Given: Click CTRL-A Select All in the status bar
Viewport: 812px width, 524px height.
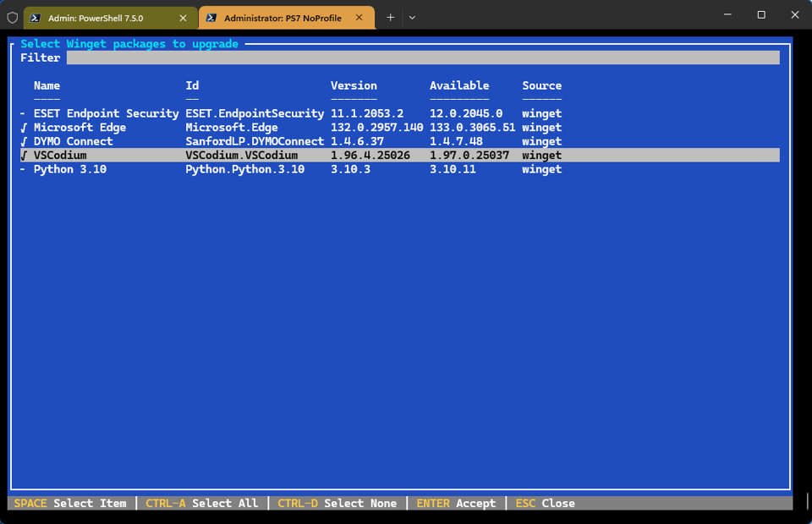Looking at the screenshot, I should (201, 503).
